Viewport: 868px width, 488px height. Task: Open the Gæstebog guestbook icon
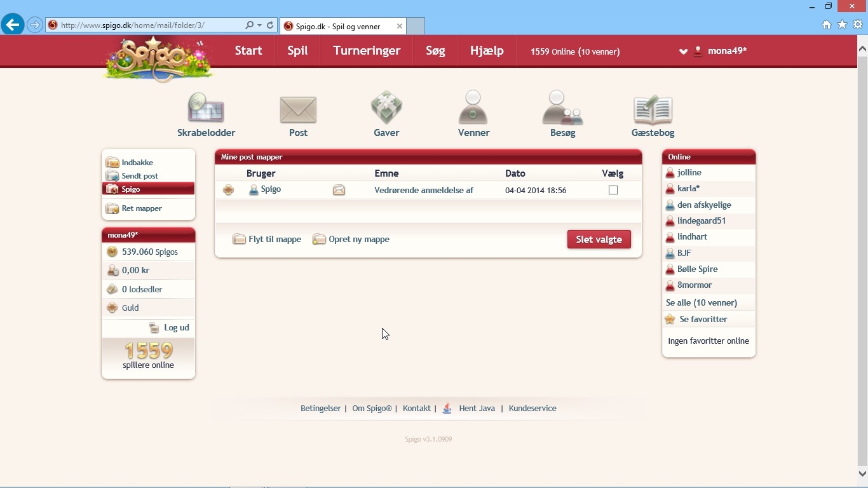point(653,109)
